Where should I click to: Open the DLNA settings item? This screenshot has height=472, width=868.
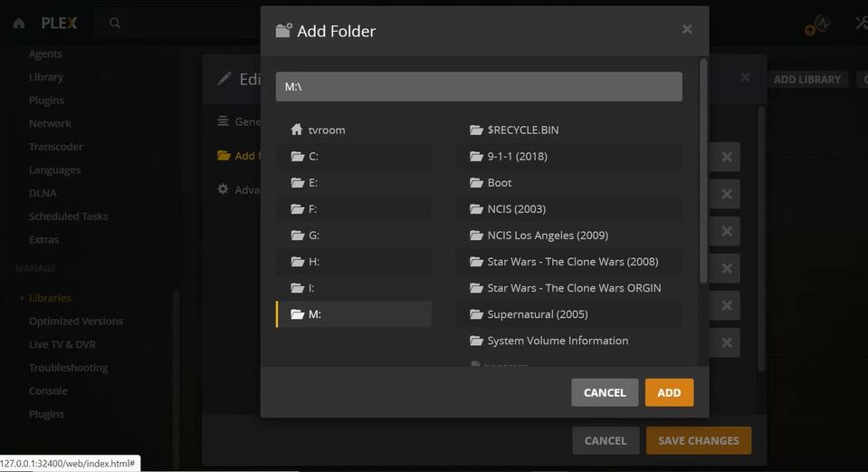pos(43,193)
